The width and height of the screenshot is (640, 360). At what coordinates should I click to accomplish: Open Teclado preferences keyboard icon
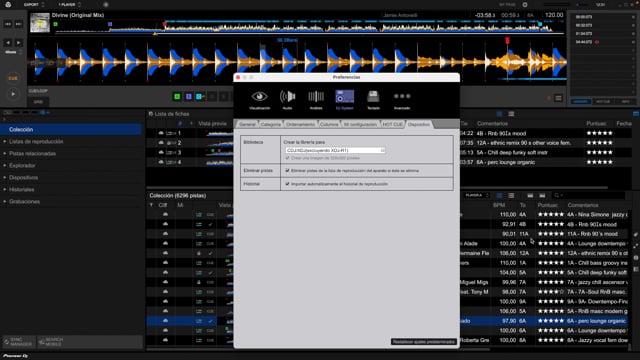(x=373, y=97)
